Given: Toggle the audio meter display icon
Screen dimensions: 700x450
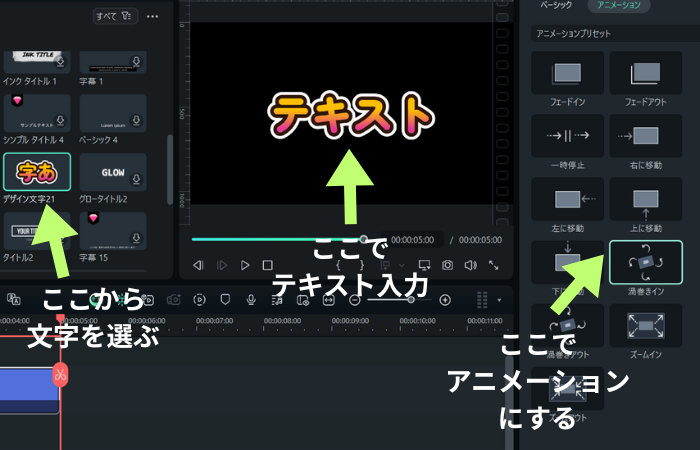Looking at the screenshot, I should coord(482,300).
